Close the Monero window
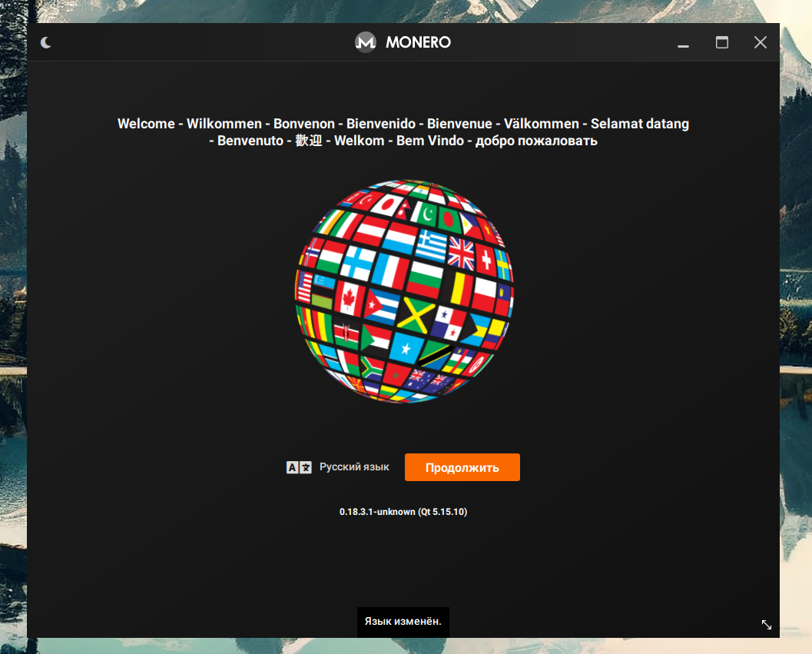The image size is (812, 654). click(x=760, y=43)
